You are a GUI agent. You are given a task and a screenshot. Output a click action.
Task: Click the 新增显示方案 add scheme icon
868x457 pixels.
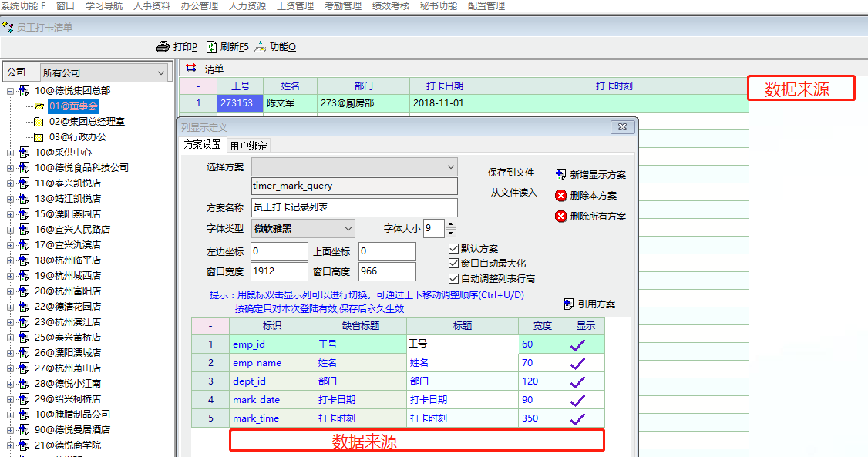coord(560,175)
